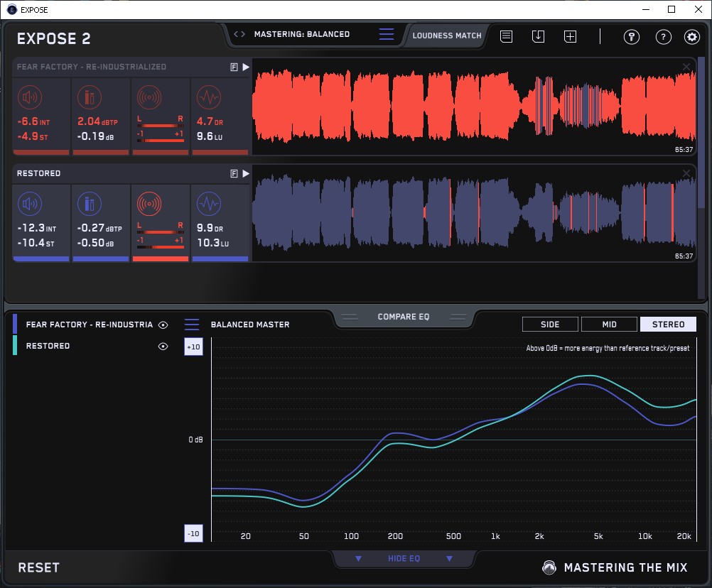712x588 pixels.
Task: Click the stereo field icon on Restored track
Action: coord(149,205)
